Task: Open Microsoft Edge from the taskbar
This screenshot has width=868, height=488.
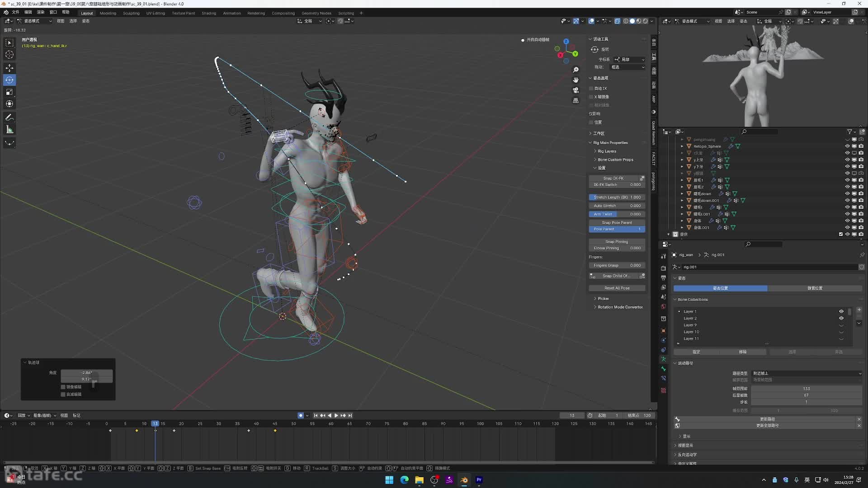Action: [404, 480]
